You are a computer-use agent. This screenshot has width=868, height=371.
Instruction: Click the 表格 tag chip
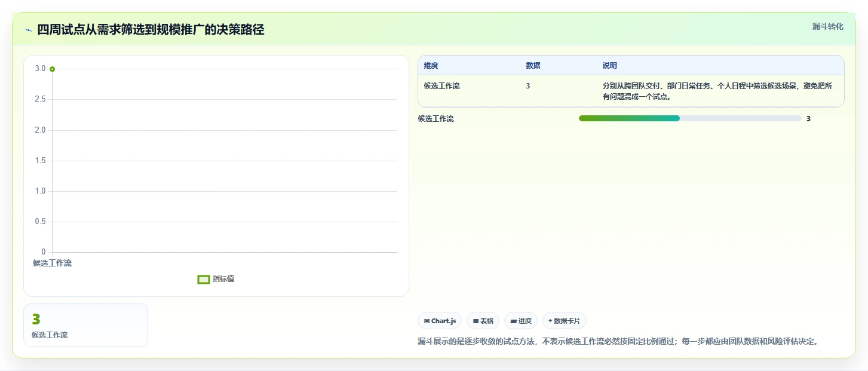pyautogui.click(x=483, y=321)
